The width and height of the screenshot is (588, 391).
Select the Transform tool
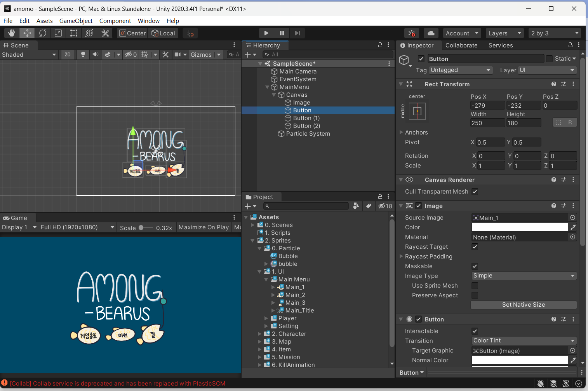pyautogui.click(x=89, y=33)
